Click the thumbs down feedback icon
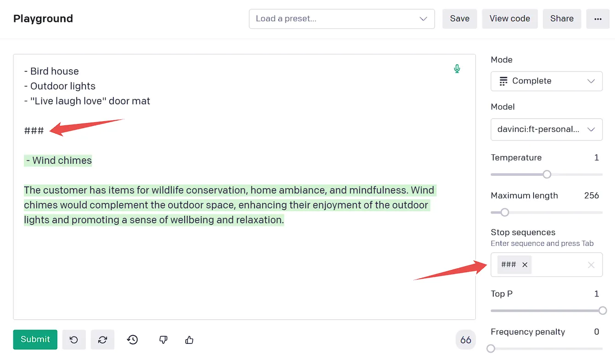The width and height of the screenshot is (615, 364). tap(163, 340)
